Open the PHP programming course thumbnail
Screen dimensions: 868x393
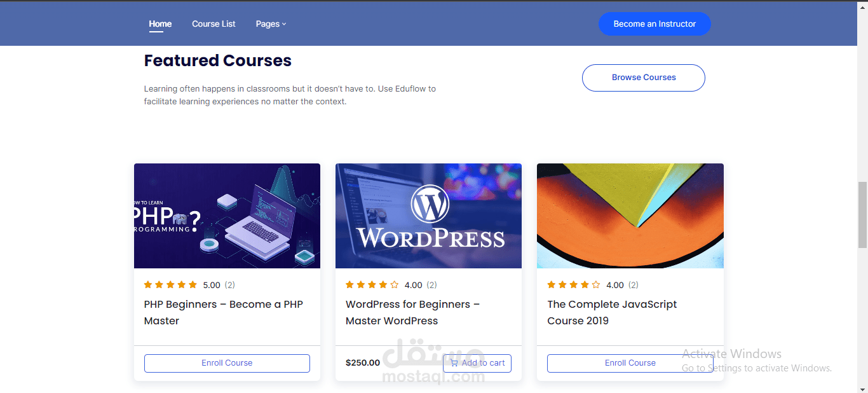227,216
